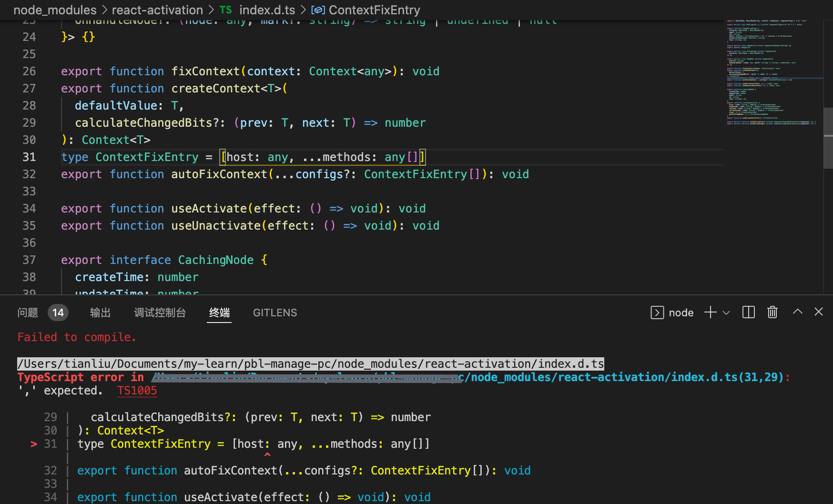This screenshot has width=833, height=504.
Task: Open the 调试控制台 tab
Action: (160, 312)
